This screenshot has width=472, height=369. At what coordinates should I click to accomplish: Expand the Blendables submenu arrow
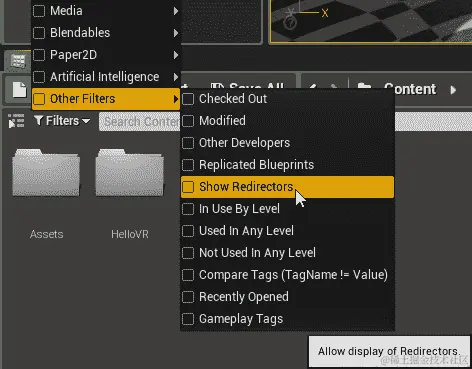[x=176, y=33]
